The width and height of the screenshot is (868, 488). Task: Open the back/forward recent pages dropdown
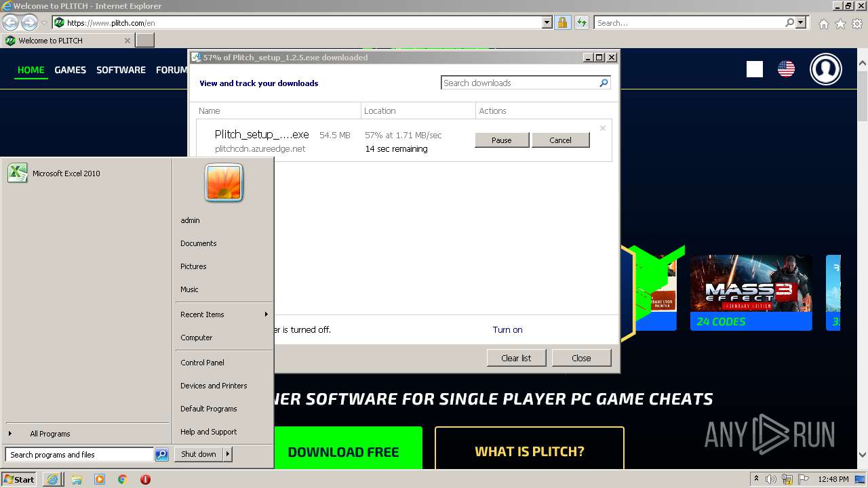coord(44,22)
